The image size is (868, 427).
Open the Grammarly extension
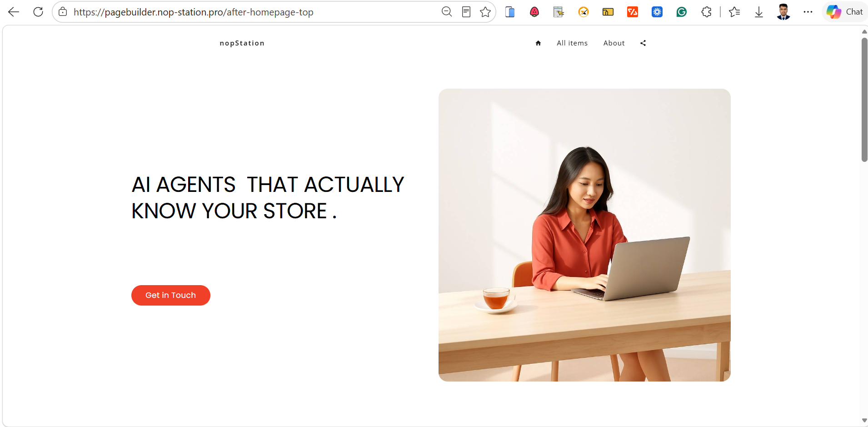[x=682, y=12]
